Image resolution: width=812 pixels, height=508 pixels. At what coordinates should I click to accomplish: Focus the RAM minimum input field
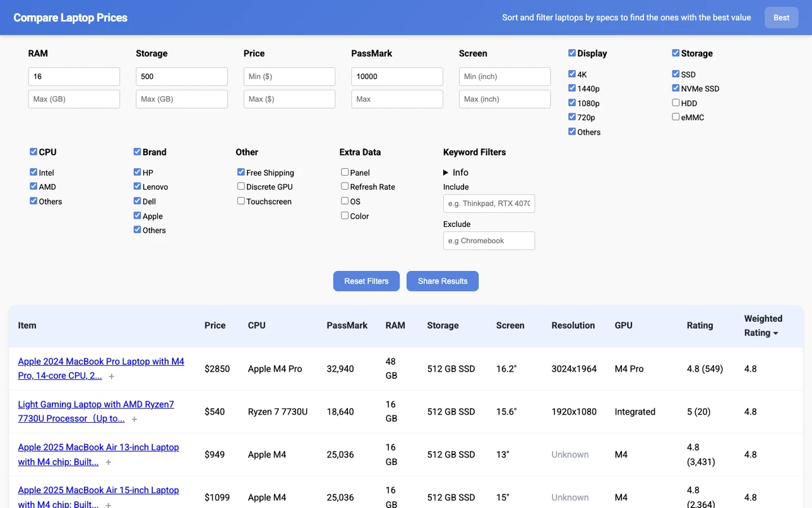[74, 76]
